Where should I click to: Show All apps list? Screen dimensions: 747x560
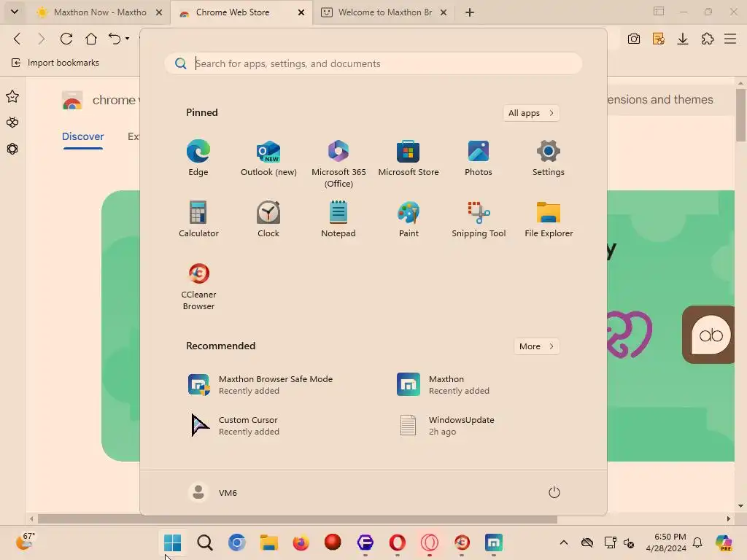[x=531, y=113]
